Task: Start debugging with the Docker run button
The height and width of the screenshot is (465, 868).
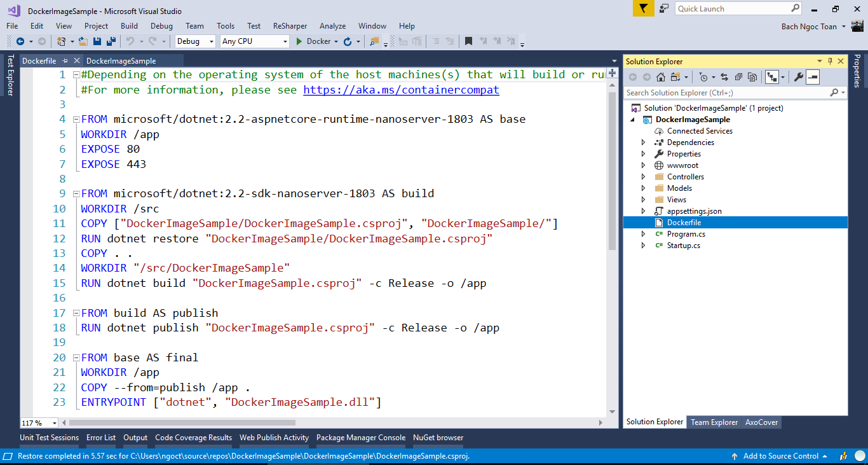Action: pos(313,41)
